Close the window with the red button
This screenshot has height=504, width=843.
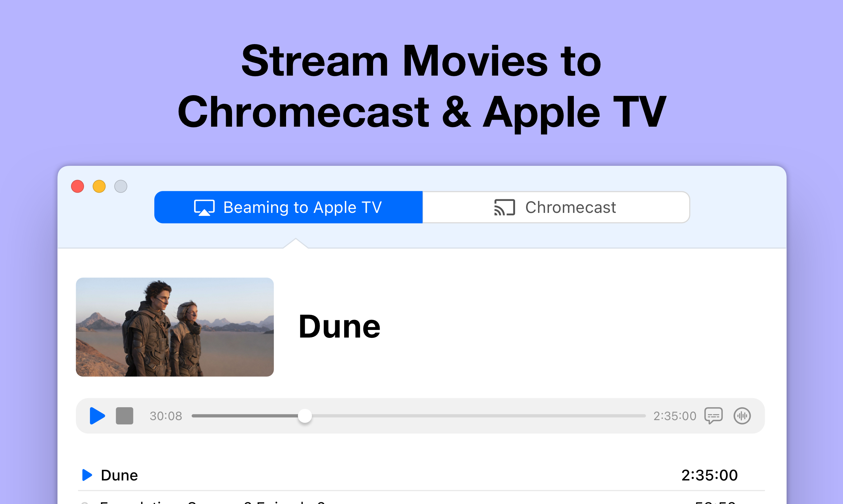[78, 186]
